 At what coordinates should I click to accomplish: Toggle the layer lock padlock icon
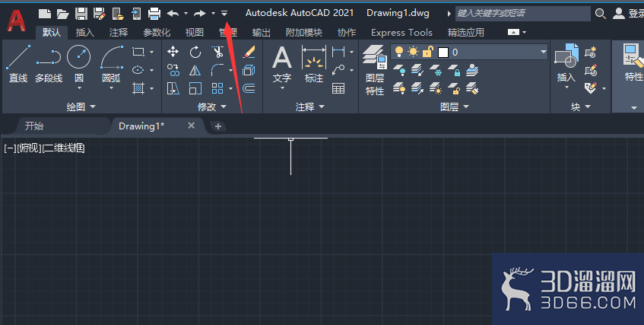click(x=427, y=52)
